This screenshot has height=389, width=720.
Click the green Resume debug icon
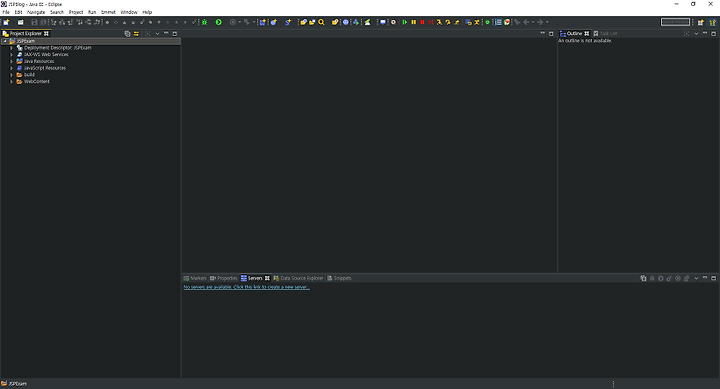405,22
